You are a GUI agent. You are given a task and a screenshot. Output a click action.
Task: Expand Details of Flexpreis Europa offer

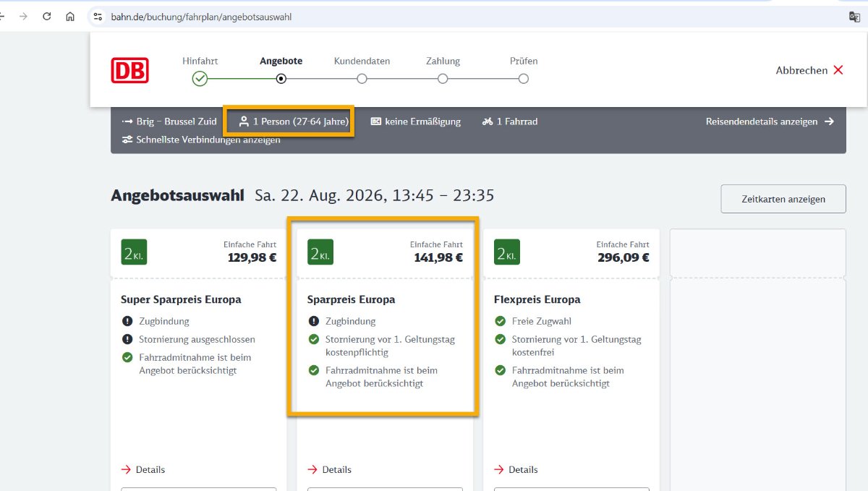pos(516,469)
